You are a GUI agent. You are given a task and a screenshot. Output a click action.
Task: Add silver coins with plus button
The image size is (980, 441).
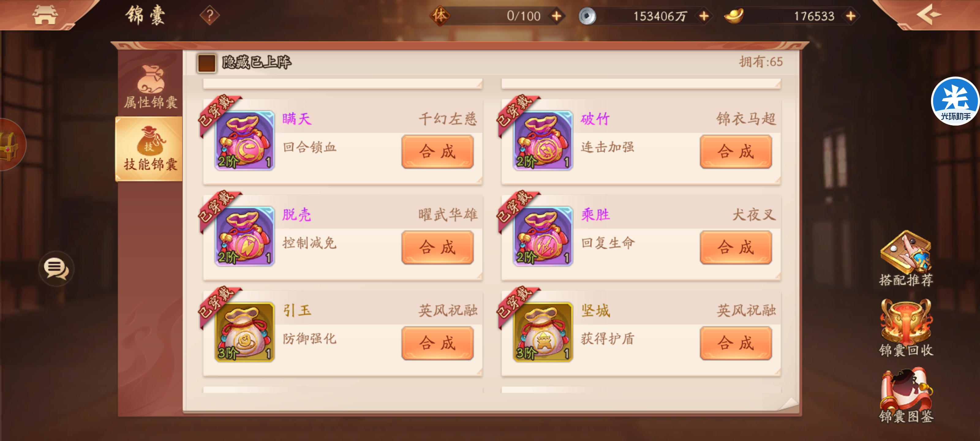click(704, 16)
